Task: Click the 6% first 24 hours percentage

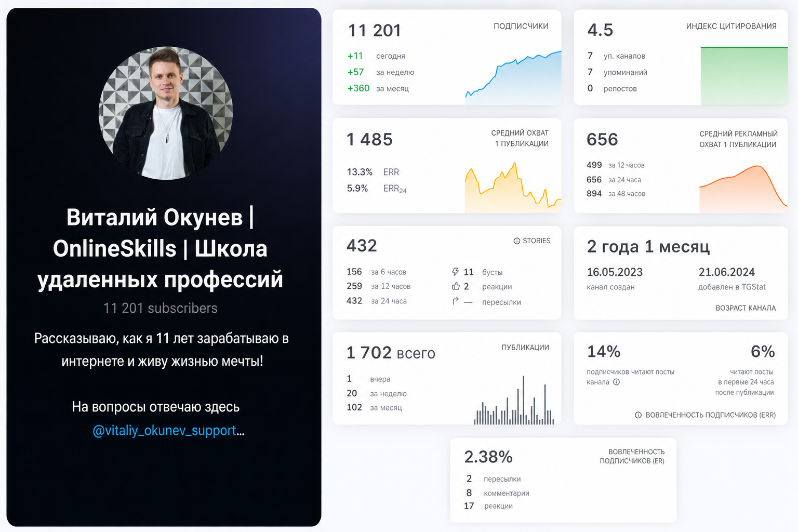Action: (763, 352)
